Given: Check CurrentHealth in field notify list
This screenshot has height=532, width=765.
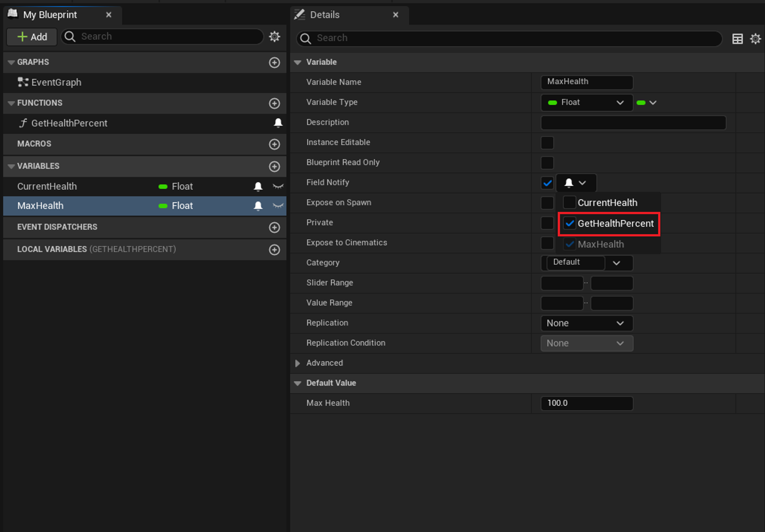Looking at the screenshot, I should pyautogui.click(x=569, y=203).
